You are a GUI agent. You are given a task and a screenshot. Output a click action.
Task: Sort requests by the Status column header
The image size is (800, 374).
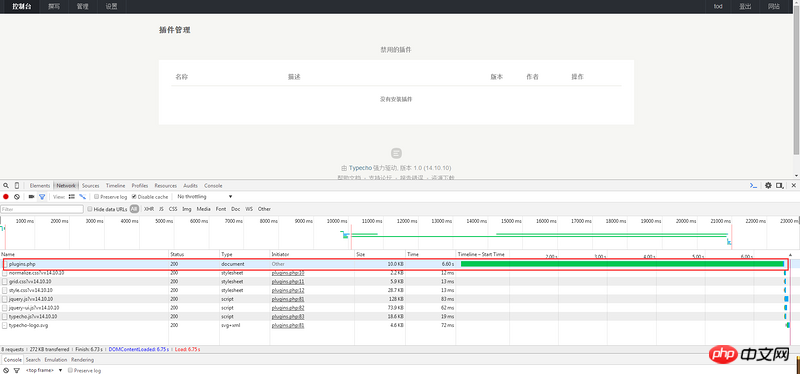point(194,254)
